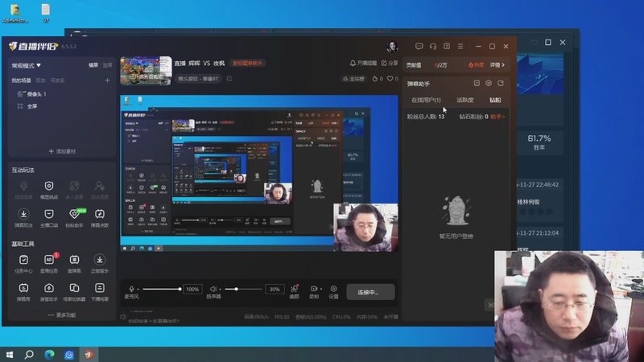Expand microphone device arrow next to 麦克风
The image size is (644, 362).
tap(138, 290)
